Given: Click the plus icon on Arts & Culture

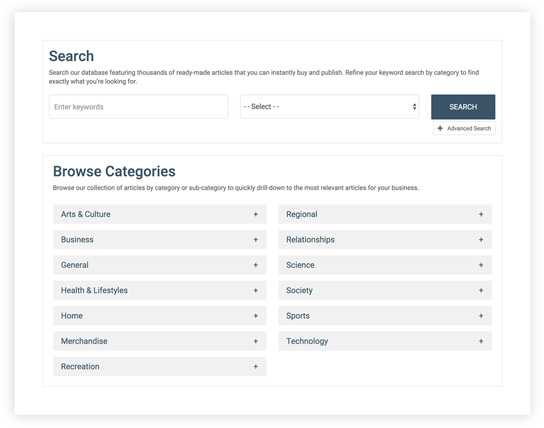Looking at the screenshot, I should (256, 214).
